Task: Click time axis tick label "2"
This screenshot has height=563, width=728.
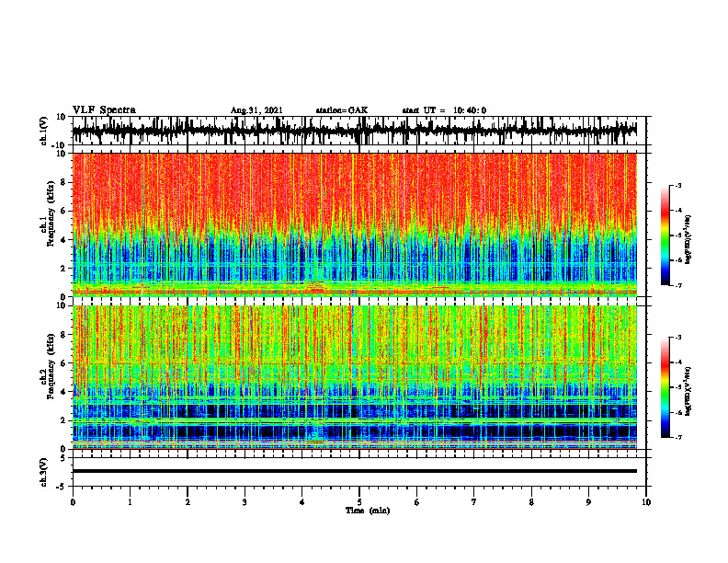Action: 188,502
